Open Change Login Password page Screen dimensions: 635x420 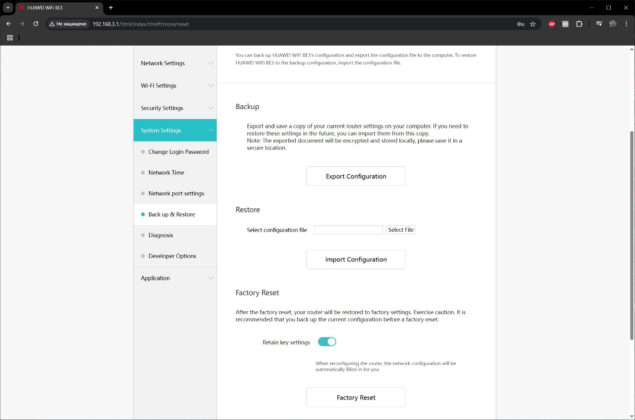pyautogui.click(x=178, y=152)
